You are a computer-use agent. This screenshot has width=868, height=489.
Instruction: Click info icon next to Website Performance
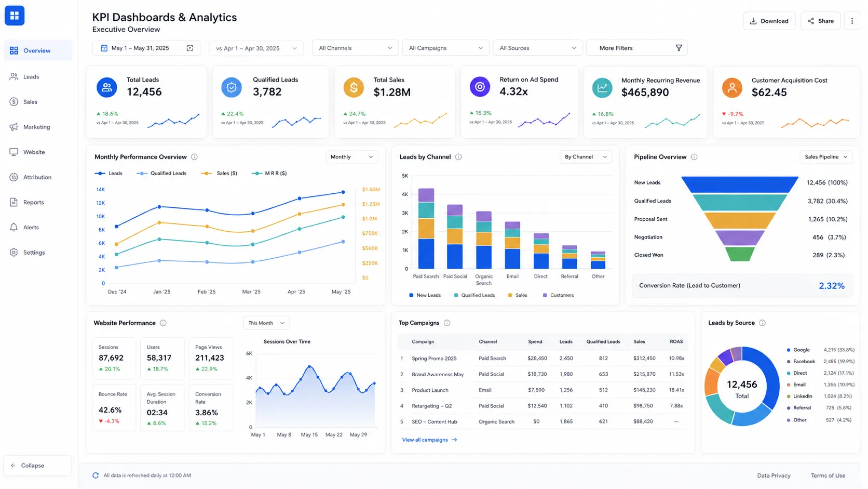coord(163,323)
